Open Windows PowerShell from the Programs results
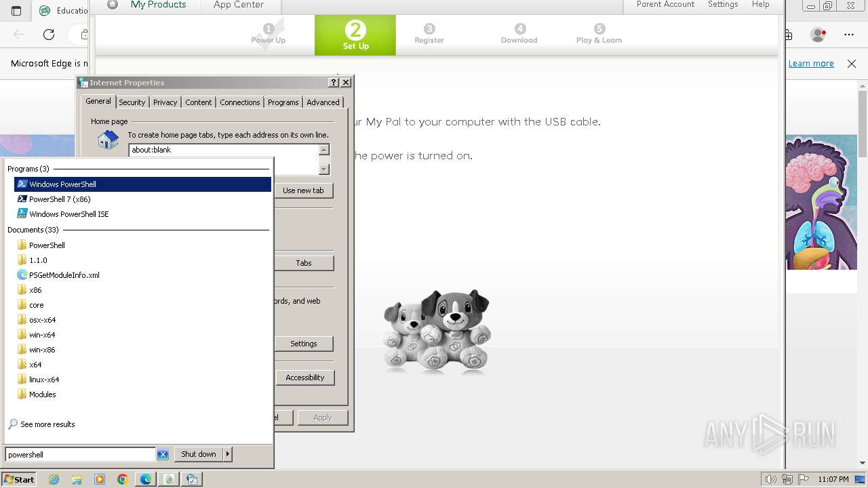Screen dimensions: 868x488 click(x=142, y=184)
